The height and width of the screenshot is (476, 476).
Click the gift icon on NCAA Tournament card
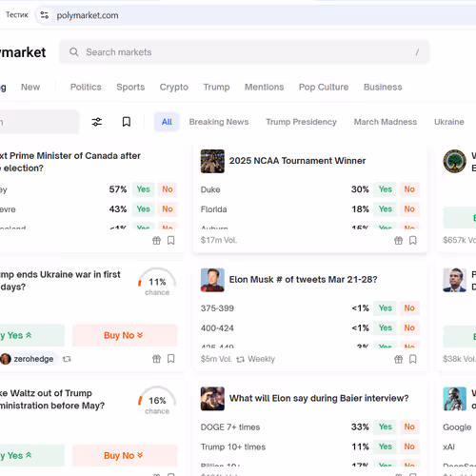(398, 241)
